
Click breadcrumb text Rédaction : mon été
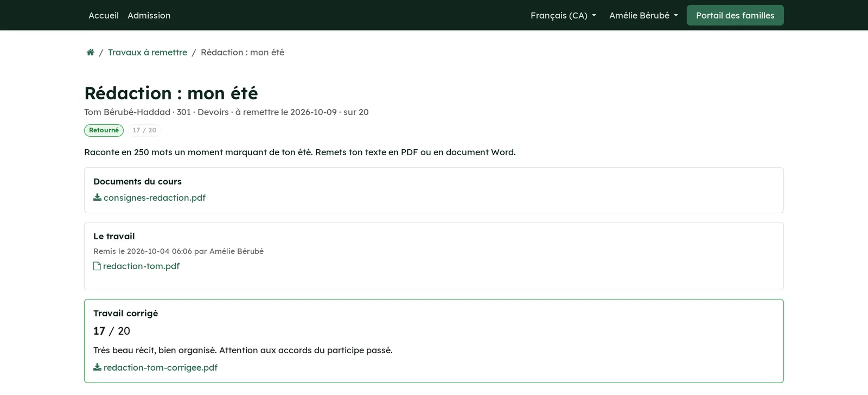pos(242,52)
